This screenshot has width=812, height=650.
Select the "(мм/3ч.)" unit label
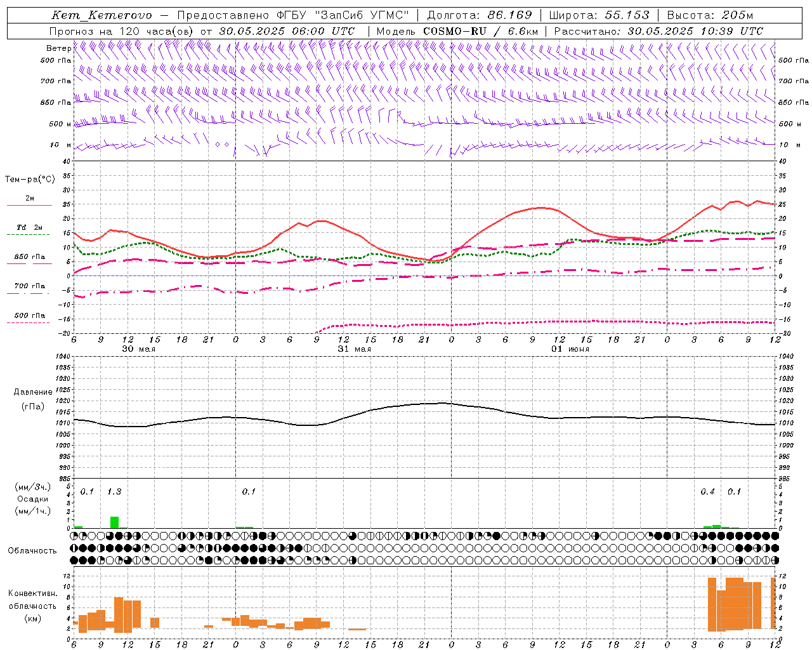(x=32, y=487)
